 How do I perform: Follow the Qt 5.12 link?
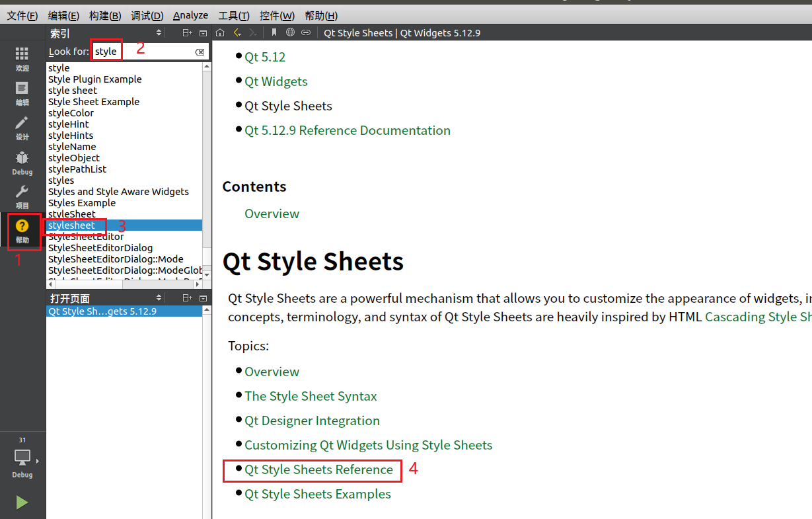click(265, 57)
